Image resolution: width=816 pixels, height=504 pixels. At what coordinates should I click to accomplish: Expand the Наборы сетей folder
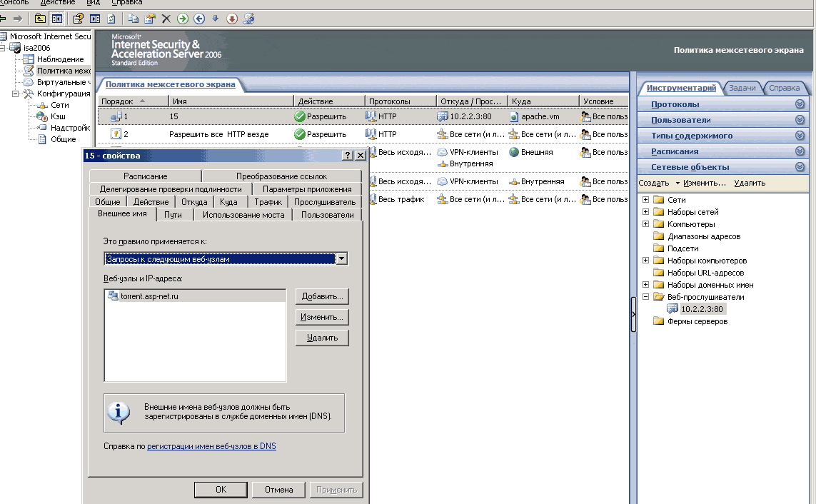(645, 212)
